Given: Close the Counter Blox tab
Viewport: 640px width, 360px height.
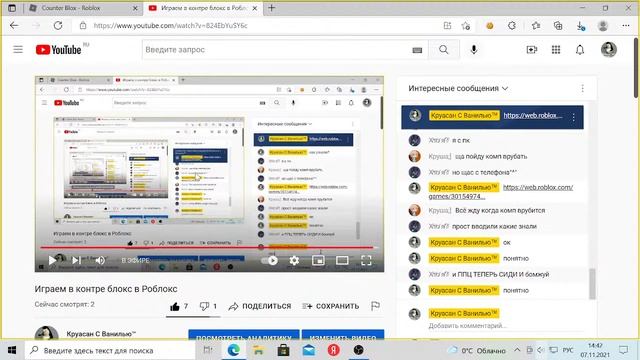Looking at the screenshot, I should [136, 8].
